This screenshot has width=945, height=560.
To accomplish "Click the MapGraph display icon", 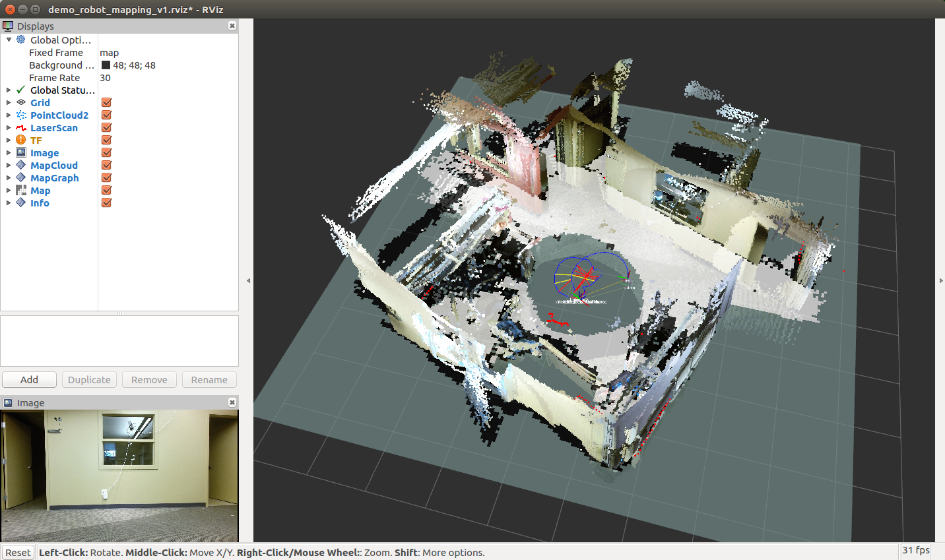I will [x=21, y=177].
